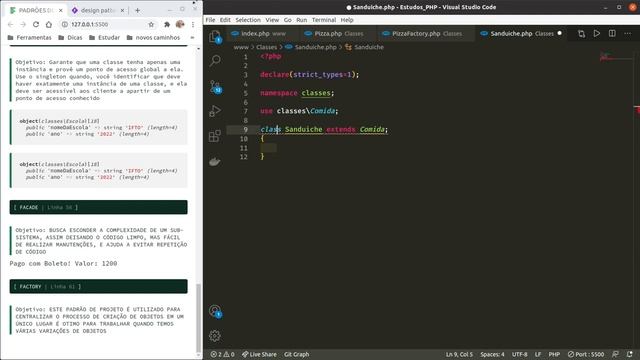Bookmark this page with star icon
Image resolution: width=640 pixels, height=360 pixels.
tap(151, 24)
